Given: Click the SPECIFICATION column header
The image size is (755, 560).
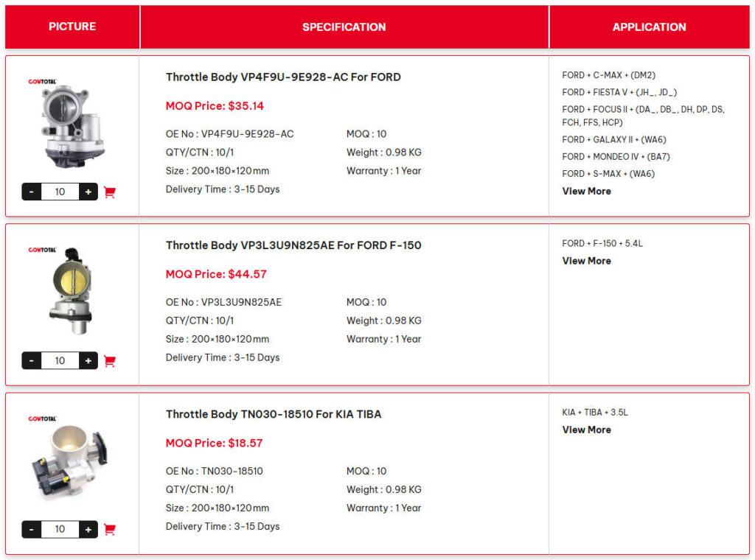Looking at the screenshot, I should click(x=344, y=27).
